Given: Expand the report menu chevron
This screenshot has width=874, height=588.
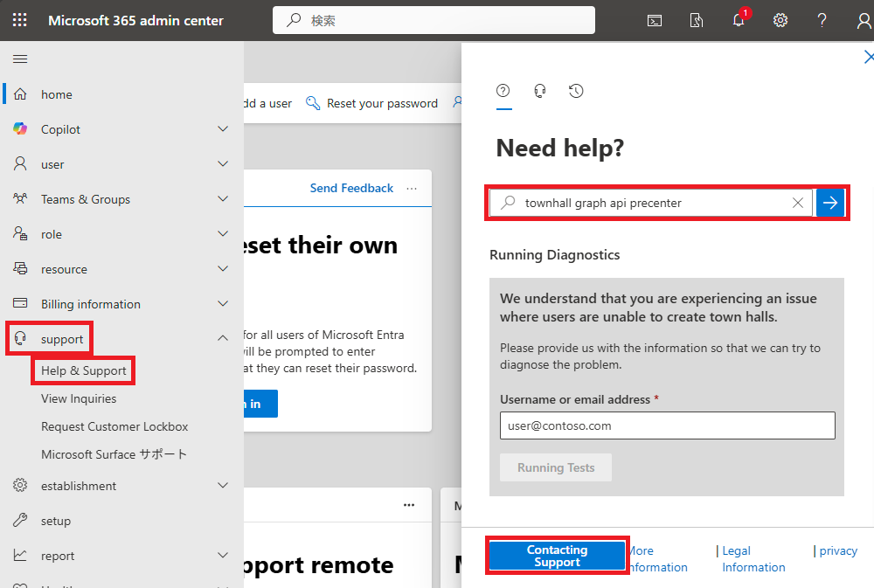Looking at the screenshot, I should pyautogui.click(x=223, y=555).
